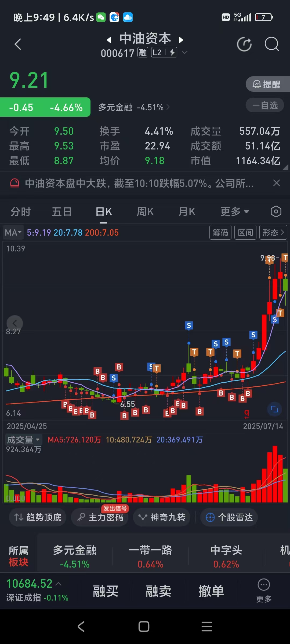The height and width of the screenshot is (644, 290).
Task: Tap the 融 margin badge
Action: point(143,52)
